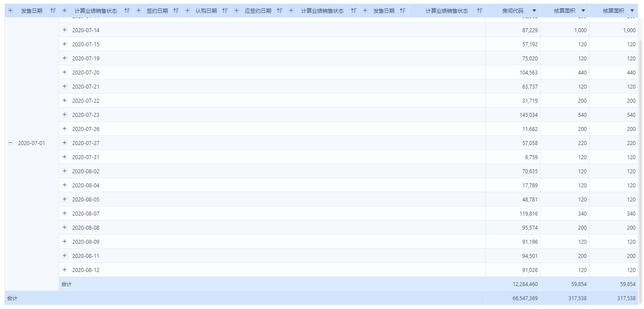644x309 pixels.
Task: Select the 17,789 value cell
Action: point(513,185)
